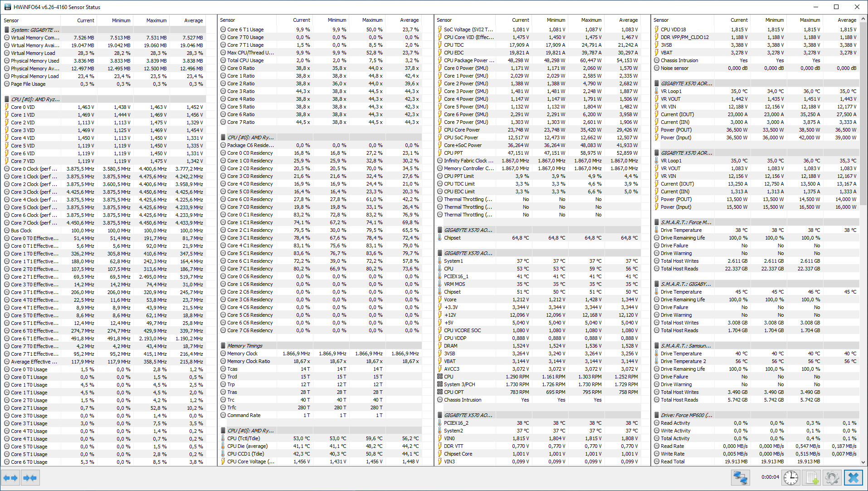Screen dimensions: 868x491
Task: Click the bolt icon beside CPU Package Power
Action: pos(440,60)
